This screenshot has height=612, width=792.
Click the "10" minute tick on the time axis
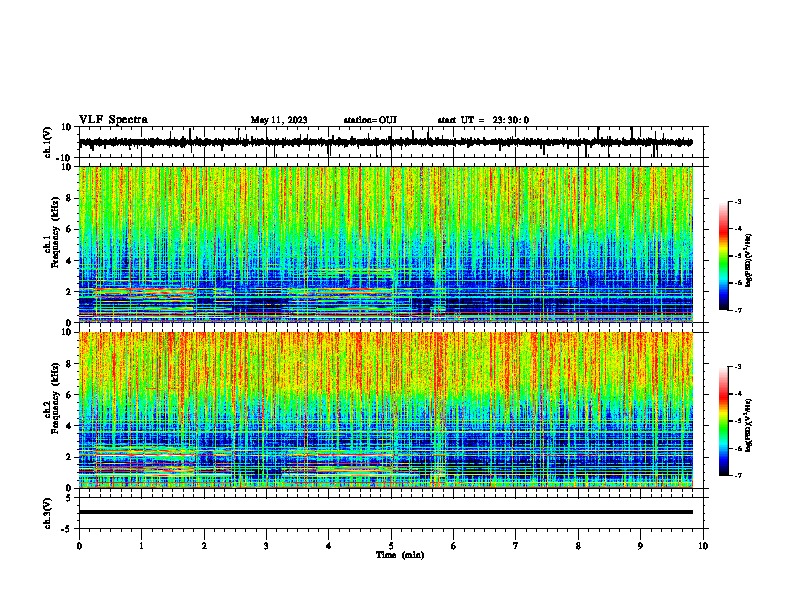703,546
